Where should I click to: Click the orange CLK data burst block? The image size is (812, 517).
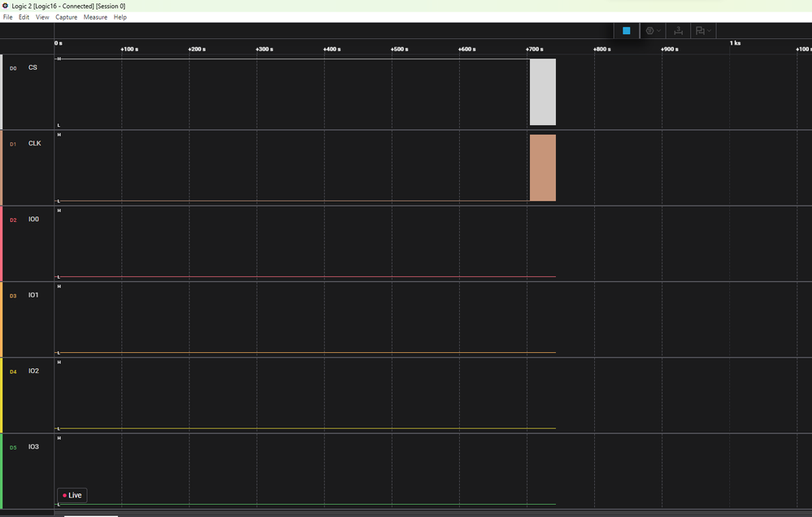pyautogui.click(x=543, y=167)
